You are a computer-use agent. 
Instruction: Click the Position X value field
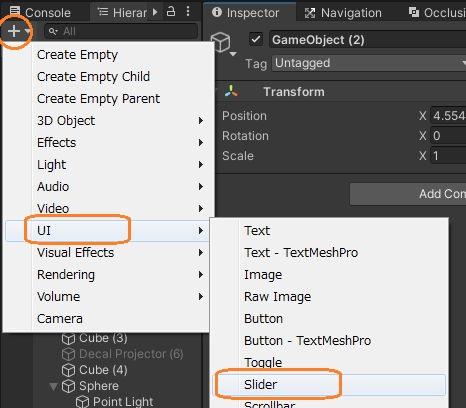point(448,116)
